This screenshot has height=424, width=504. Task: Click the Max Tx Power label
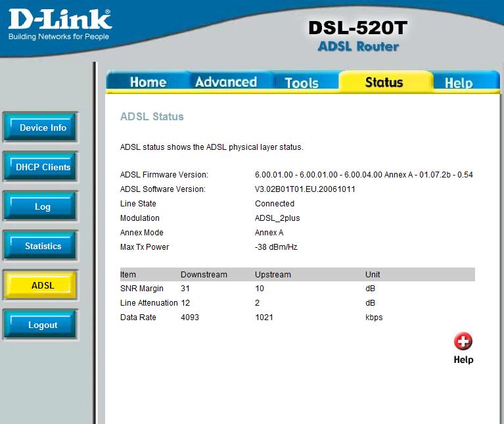point(145,247)
